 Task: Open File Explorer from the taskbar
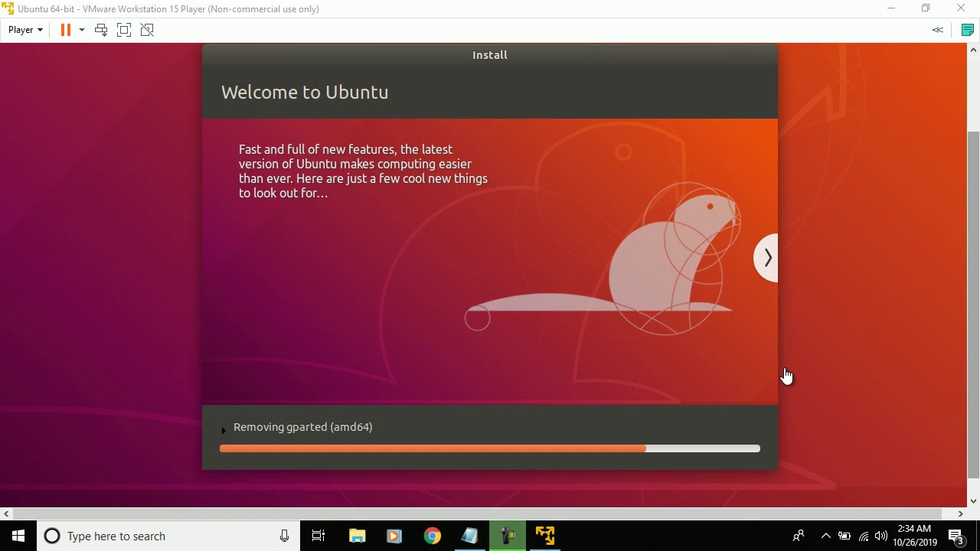(358, 536)
